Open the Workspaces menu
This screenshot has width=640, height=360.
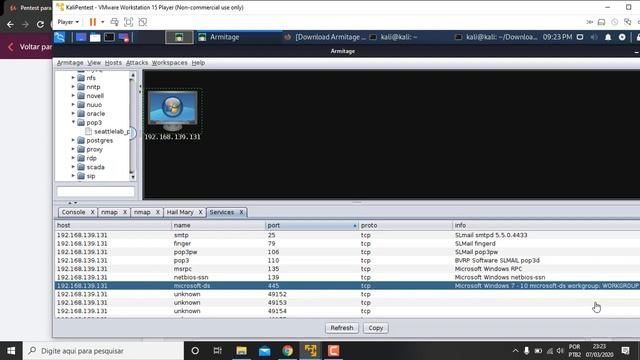coord(169,63)
